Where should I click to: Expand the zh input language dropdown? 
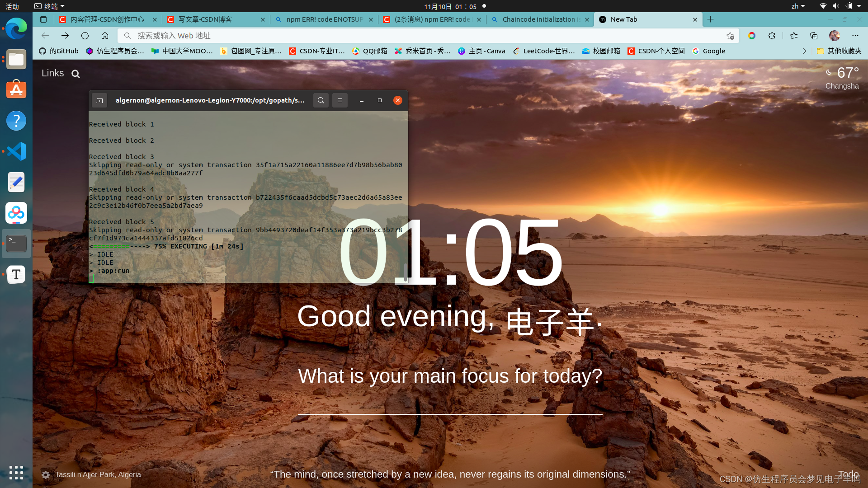798,6
